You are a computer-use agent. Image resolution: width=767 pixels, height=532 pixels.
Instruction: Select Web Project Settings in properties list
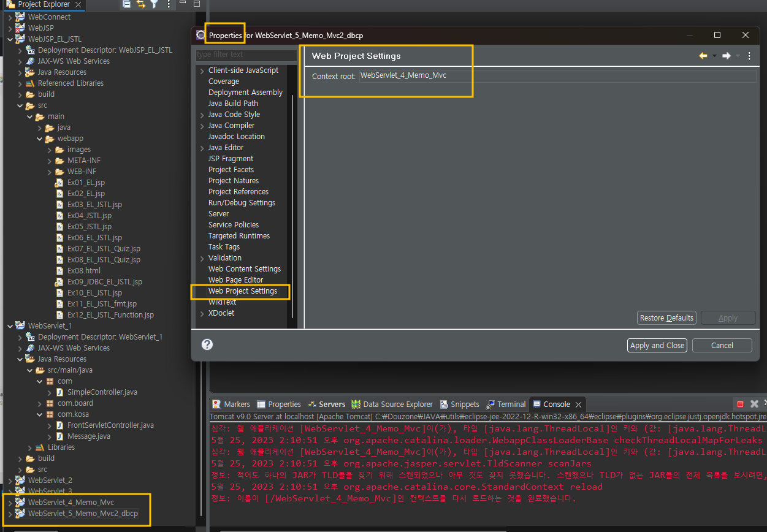point(243,291)
